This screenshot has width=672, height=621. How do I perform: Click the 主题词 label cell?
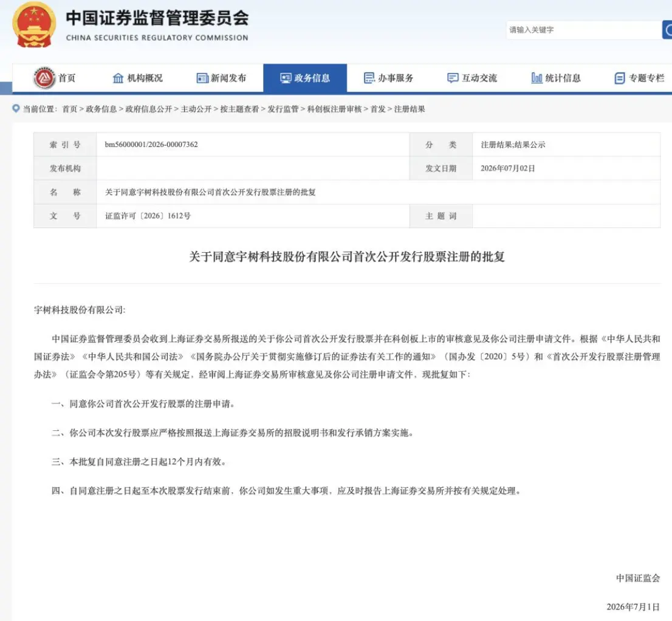tap(441, 216)
